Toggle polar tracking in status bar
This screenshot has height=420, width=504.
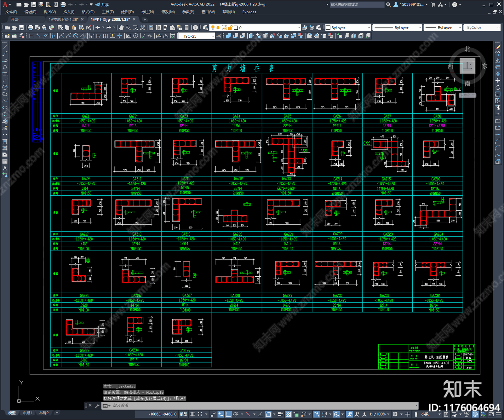pos(236,414)
